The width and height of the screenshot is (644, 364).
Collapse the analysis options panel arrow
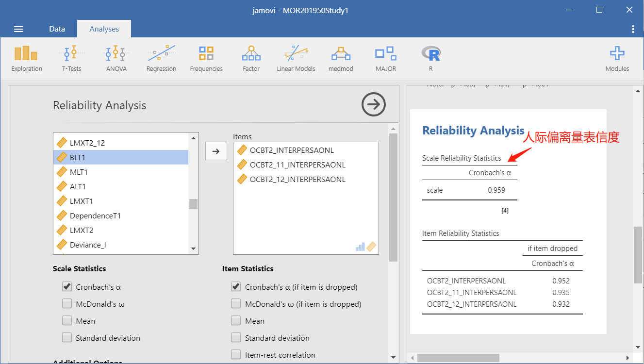coord(374,104)
